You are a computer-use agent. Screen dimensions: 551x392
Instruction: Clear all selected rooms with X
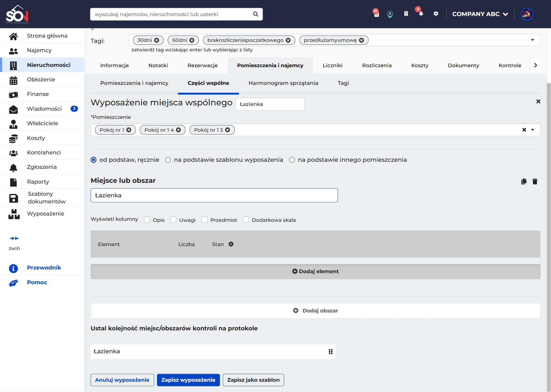(x=524, y=130)
